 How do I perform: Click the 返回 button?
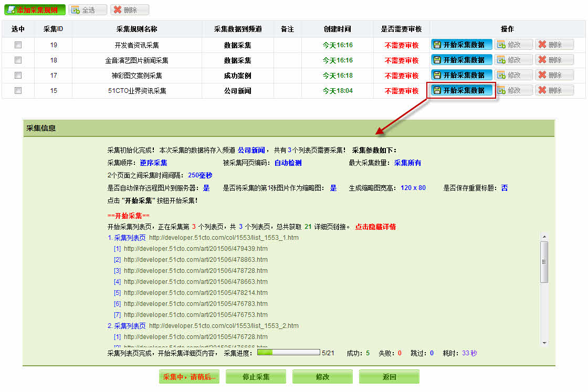click(389, 377)
